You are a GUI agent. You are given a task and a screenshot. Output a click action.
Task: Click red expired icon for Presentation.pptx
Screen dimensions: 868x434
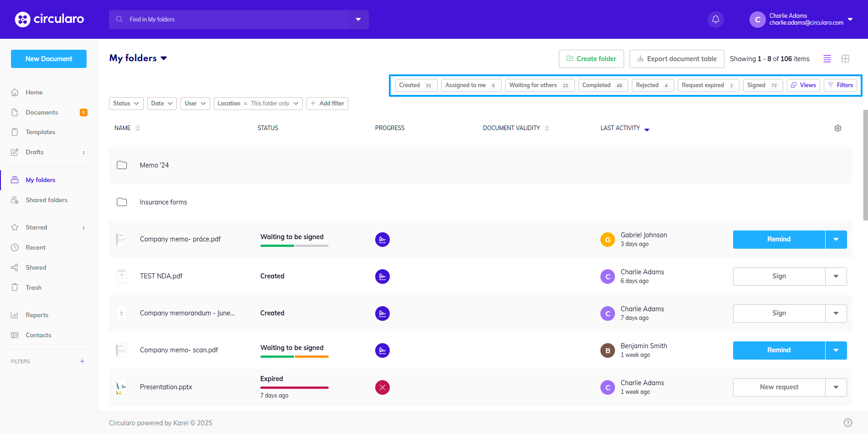(382, 387)
